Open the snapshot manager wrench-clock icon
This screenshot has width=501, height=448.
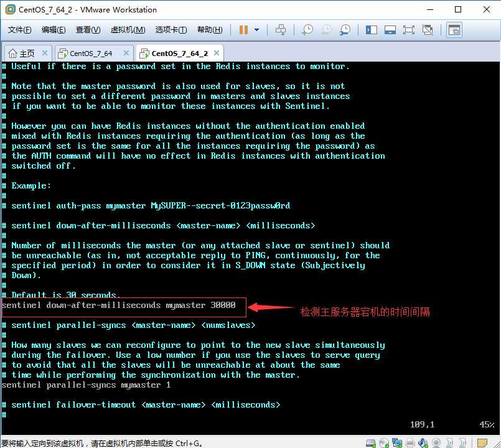[345, 30]
